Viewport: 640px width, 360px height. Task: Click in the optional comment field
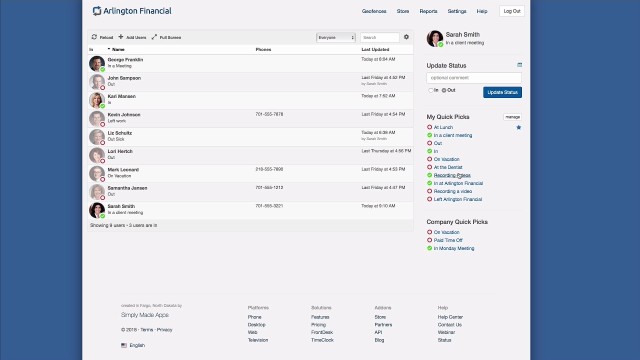[x=474, y=78]
